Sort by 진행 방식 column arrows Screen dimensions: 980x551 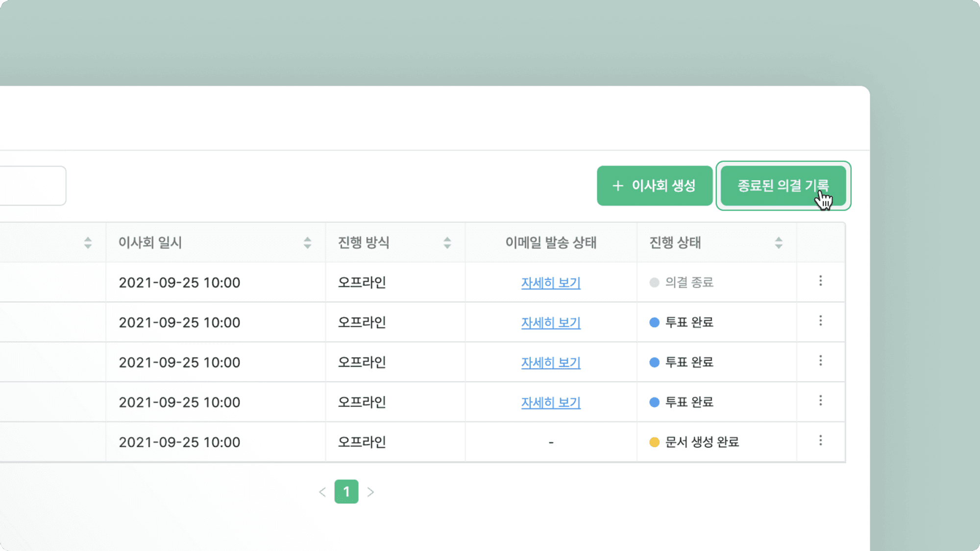click(x=447, y=242)
